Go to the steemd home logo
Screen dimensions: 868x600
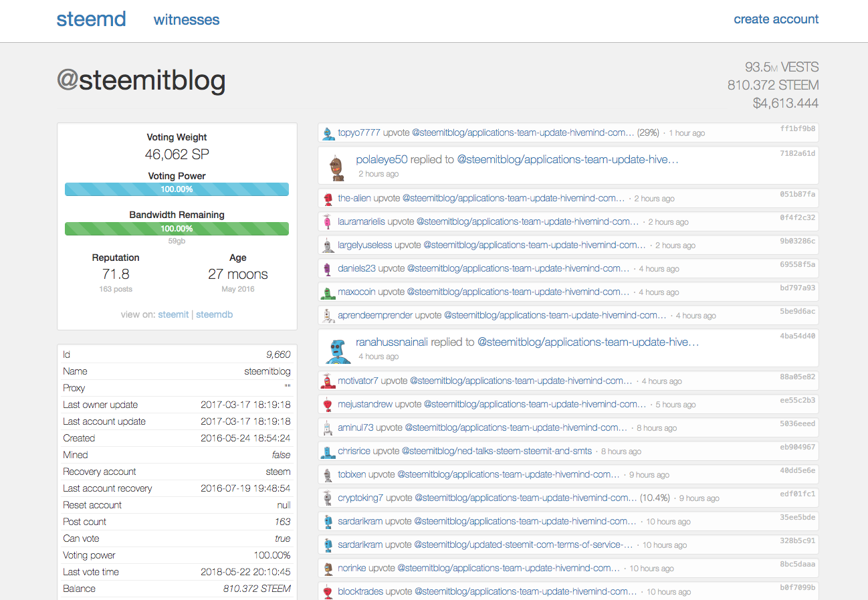[91, 19]
